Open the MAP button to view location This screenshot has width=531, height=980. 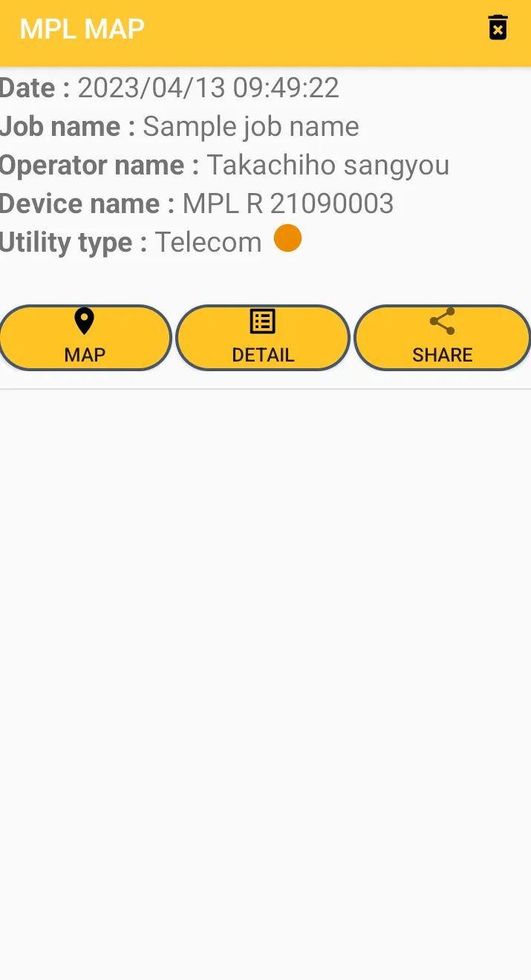pyautogui.click(x=85, y=338)
